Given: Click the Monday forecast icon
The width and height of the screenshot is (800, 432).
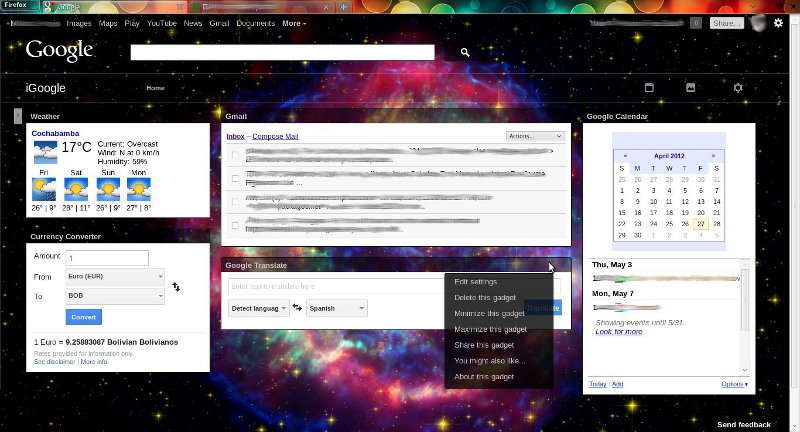Looking at the screenshot, I should click(x=139, y=189).
